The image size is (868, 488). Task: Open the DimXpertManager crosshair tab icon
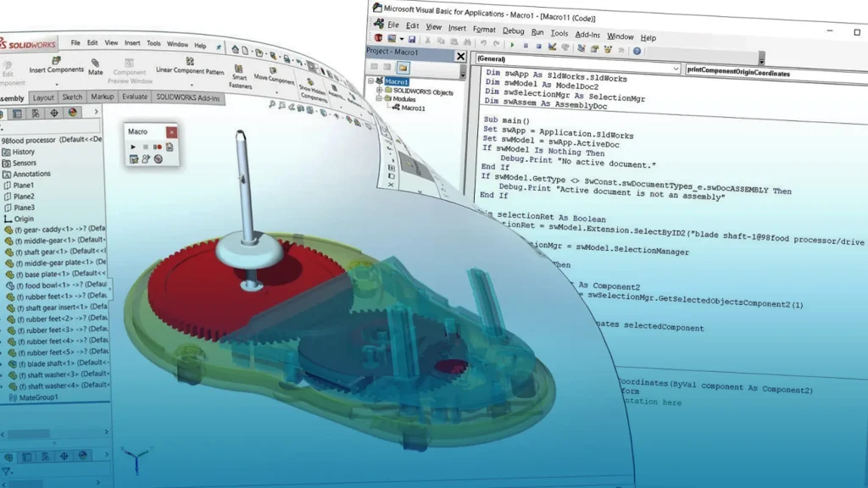[54, 113]
